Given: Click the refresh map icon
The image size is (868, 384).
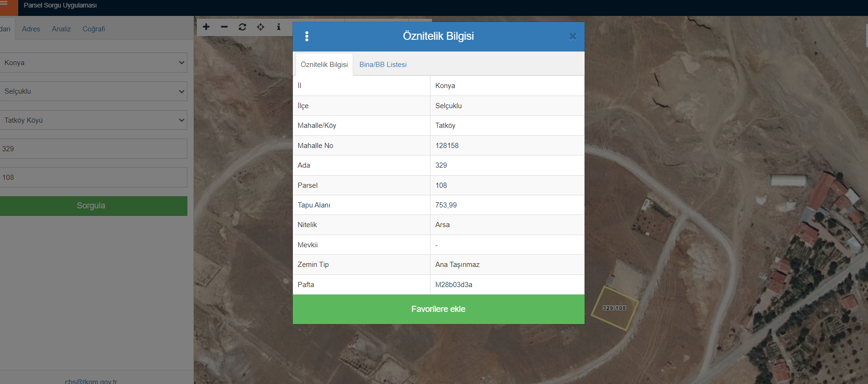Looking at the screenshot, I should tap(242, 27).
